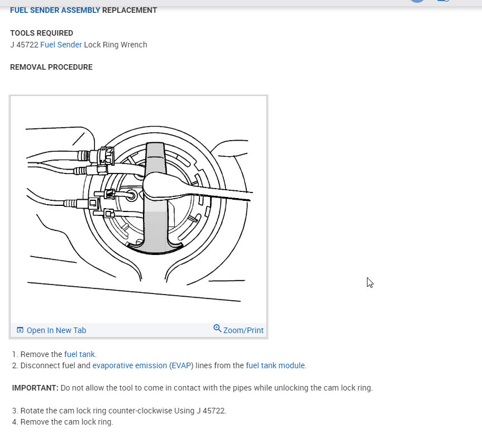Open the fuel tank module link

tap(275, 365)
